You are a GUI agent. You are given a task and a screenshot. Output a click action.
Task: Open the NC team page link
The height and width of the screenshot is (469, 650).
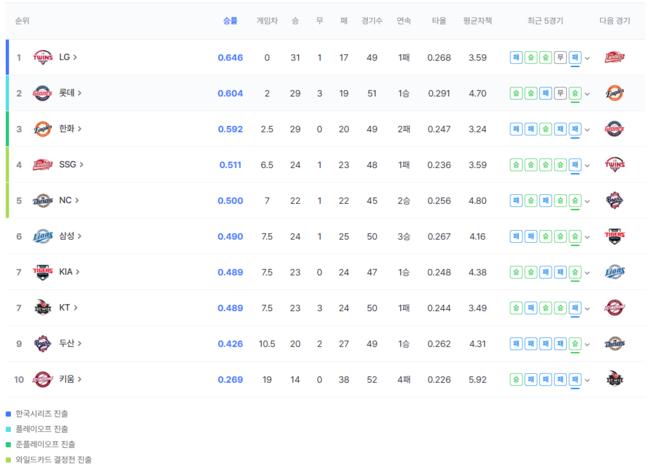coord(69,200)
